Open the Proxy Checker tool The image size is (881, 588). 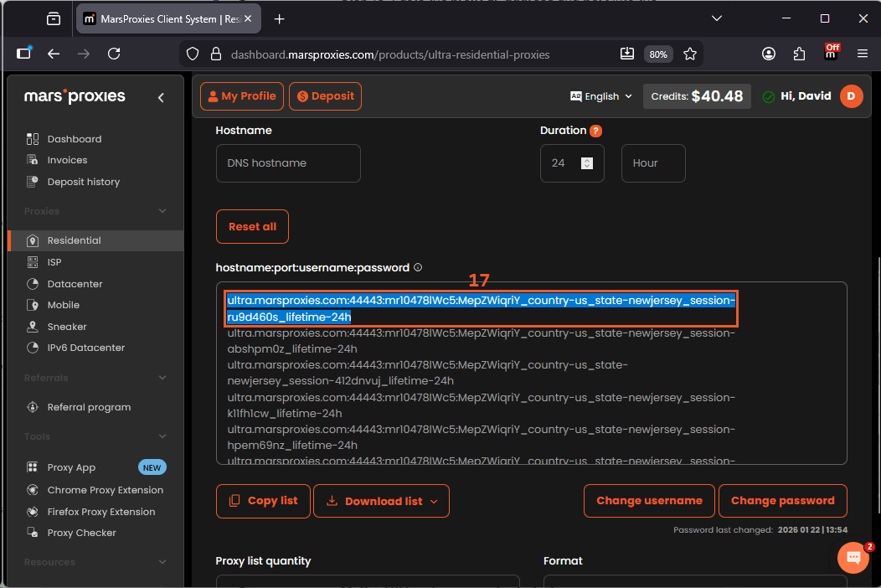(81, 533)
